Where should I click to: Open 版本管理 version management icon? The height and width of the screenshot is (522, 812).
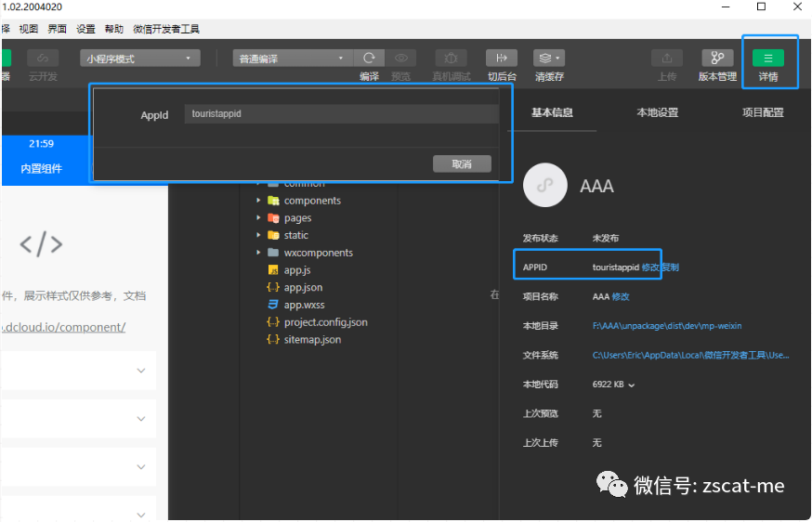(x=717, y=58)
